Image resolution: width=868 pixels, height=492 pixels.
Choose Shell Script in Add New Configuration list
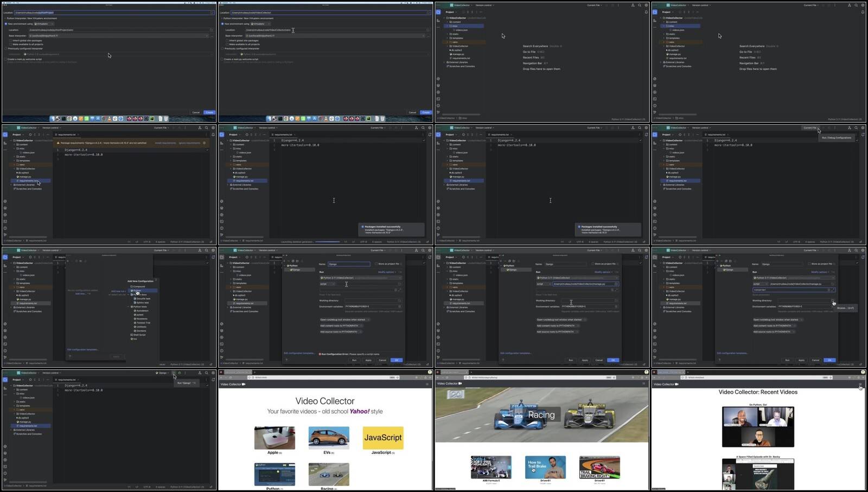point(139,335)
